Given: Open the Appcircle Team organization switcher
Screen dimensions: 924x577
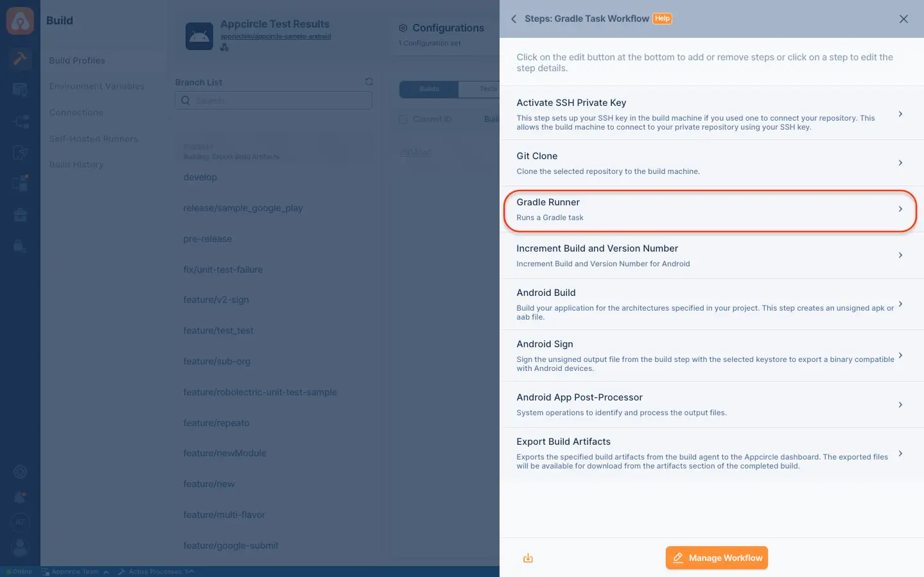Looking at the screenshot, I should pos(75,572).
